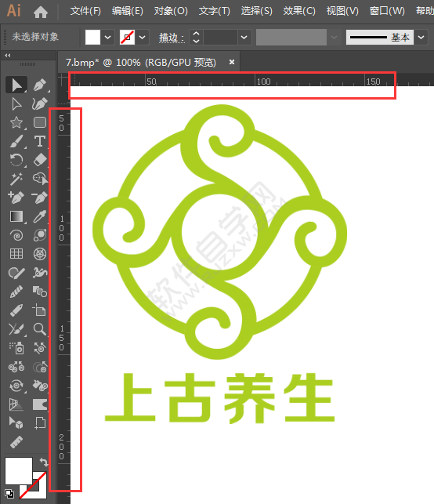Select the Direct Selection tool (white arrow)
The width and height of the screenshot is (434, 504).
pyautogui.click(x=16, y=103)
